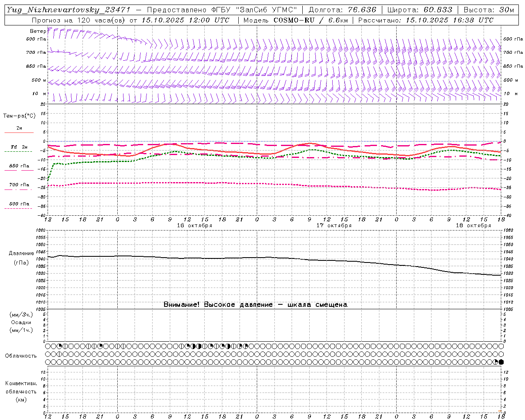Select the latitude value Широта: 60.833
Viewport: 525px width, 420px height.
(x=420, y=10)
